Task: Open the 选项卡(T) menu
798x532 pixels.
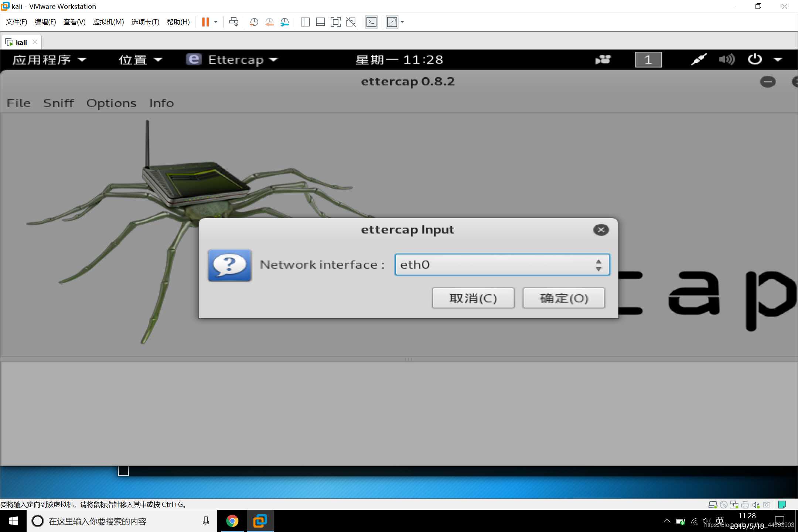Action: coord(145,22)
